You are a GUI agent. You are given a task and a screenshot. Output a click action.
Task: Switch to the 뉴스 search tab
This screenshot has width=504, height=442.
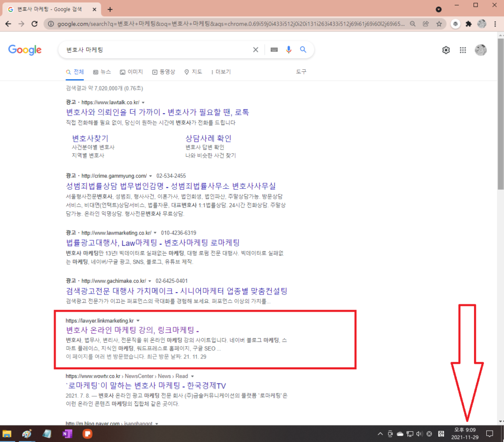click(101, 71)
